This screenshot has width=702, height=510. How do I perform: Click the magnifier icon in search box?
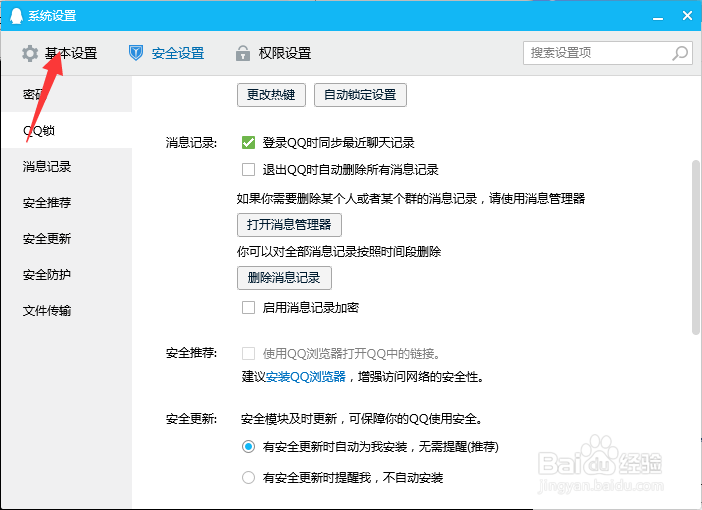coord(680,53)
